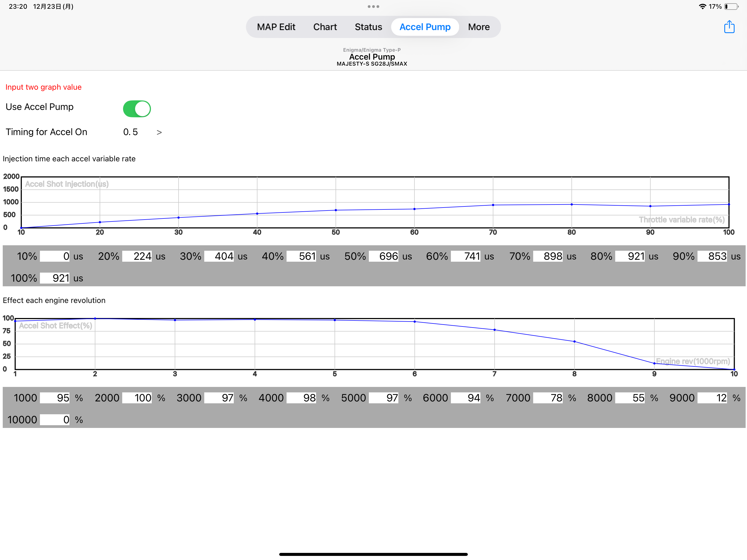This screenshot has width=747, height=560.
Task: Edit the 60% injection field showing 741
Action: tap(466, 256)
